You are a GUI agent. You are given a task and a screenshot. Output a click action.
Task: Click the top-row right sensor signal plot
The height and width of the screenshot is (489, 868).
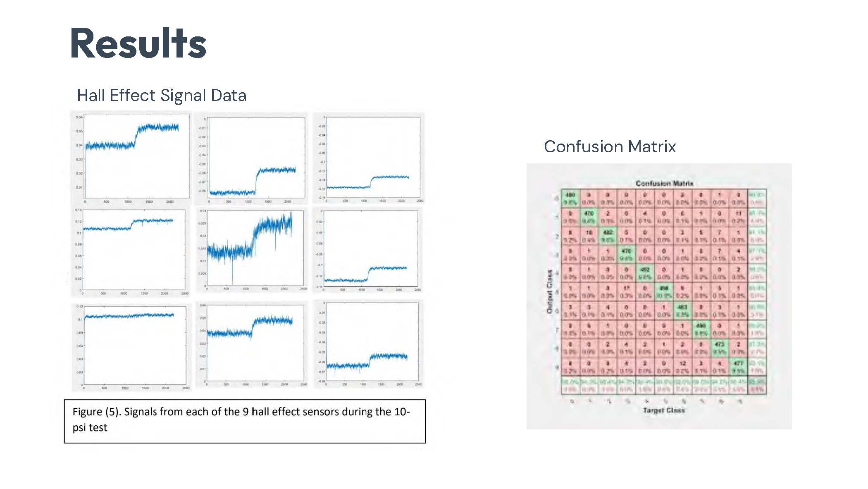(369, 158)
